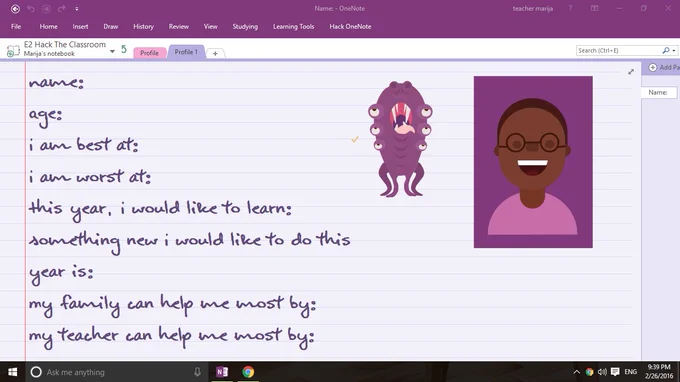This screenshot has width=680, height=382.
Task: Open the Hack OneNote ribbon tab
Action: 350,26
